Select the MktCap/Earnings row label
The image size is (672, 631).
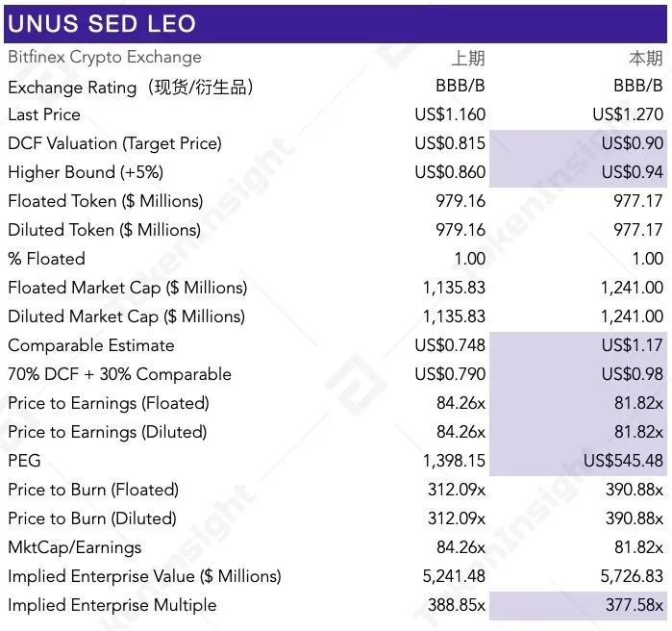pyautogui.click(x=74, y=547)
